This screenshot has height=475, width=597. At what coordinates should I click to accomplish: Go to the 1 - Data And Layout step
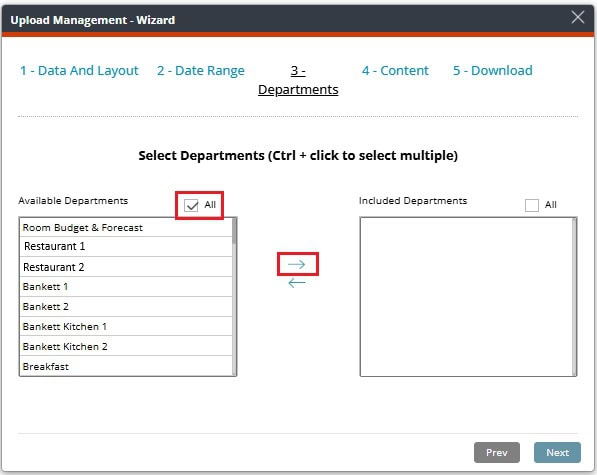[x=79, y=70]
